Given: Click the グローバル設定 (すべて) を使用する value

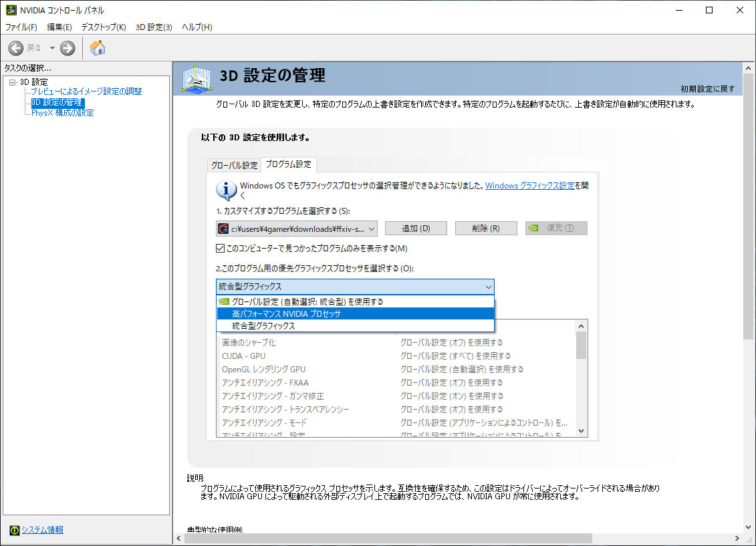Looking at the screenshot, I should pos(456,356).
